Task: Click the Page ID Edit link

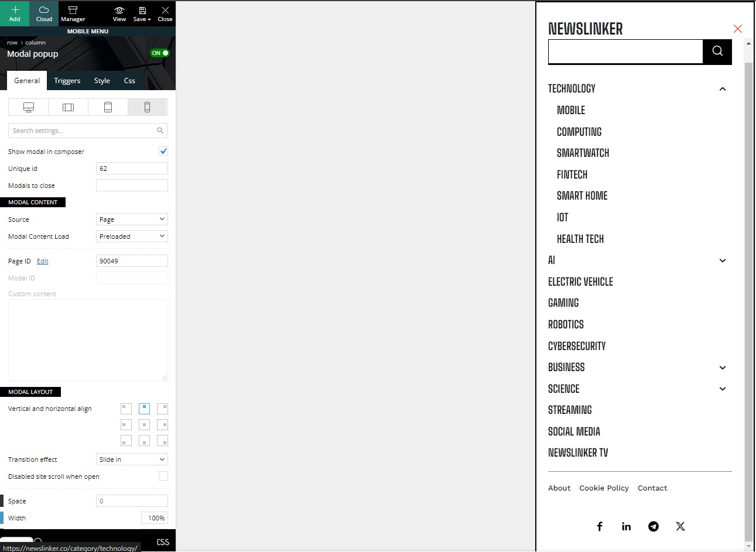Action: [x=43, y=261]
